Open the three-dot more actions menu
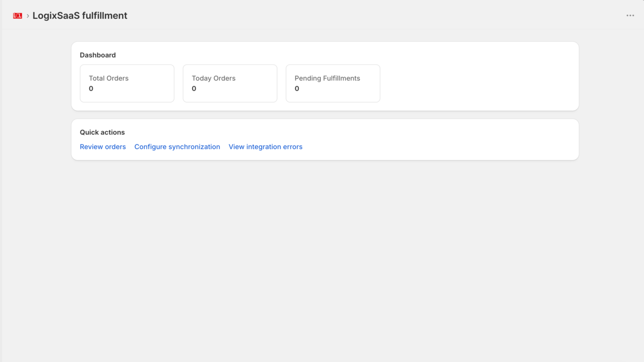This screenshot has height=362, width=644. click(630, 16)
